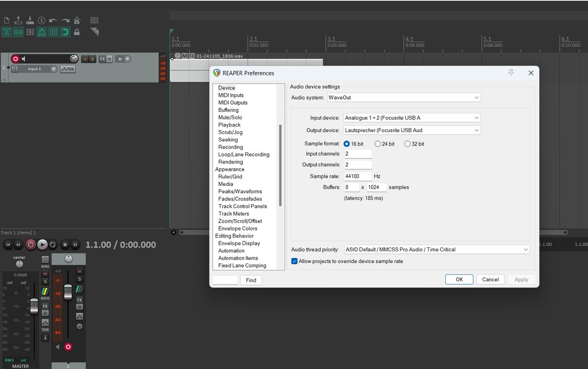Click Track 1 volume knob in track panel
588x369 pixels.
tap(74, 59)
